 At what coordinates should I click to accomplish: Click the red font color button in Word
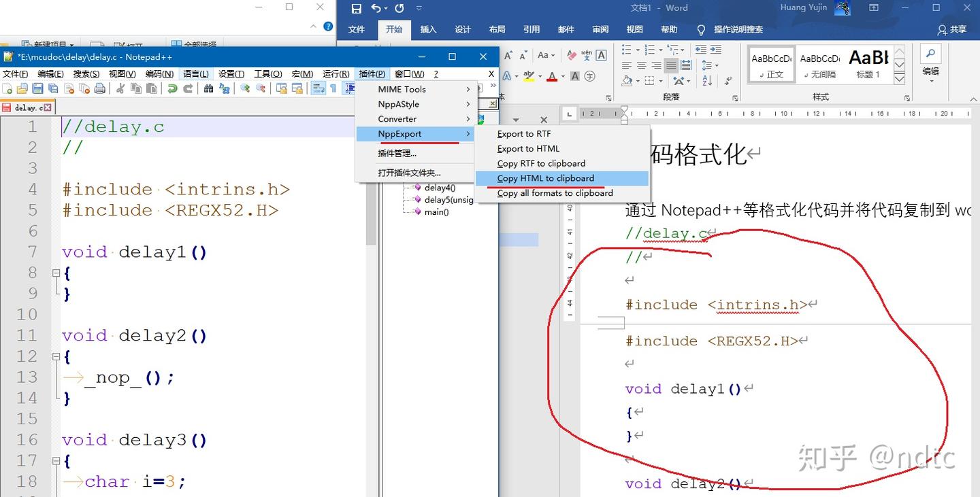coord(552,76)
